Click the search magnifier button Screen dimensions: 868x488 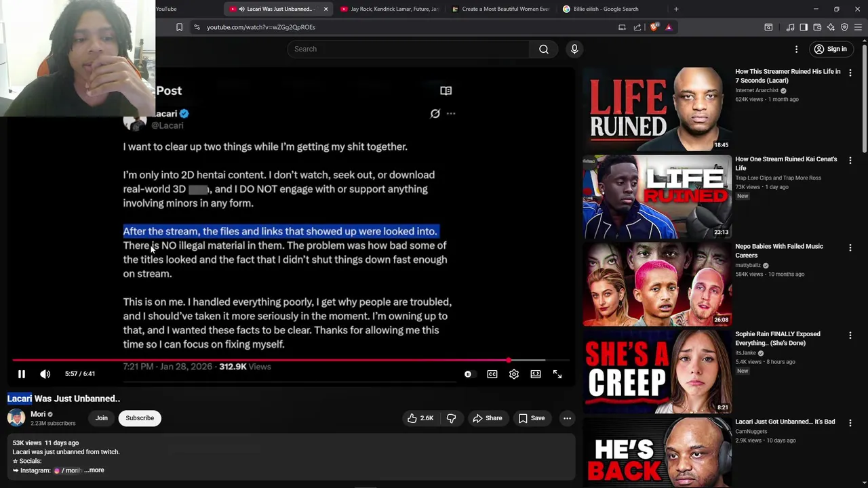[x=544, y=49]
